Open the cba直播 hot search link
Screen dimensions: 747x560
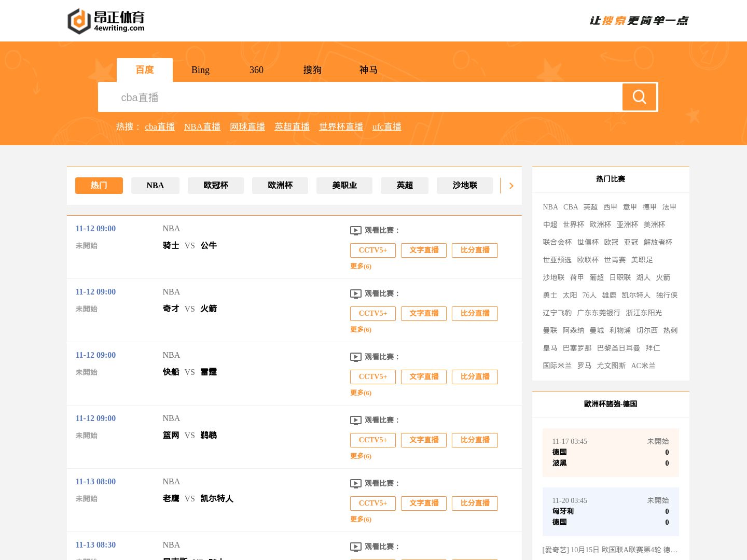click(x=160, y=127)
